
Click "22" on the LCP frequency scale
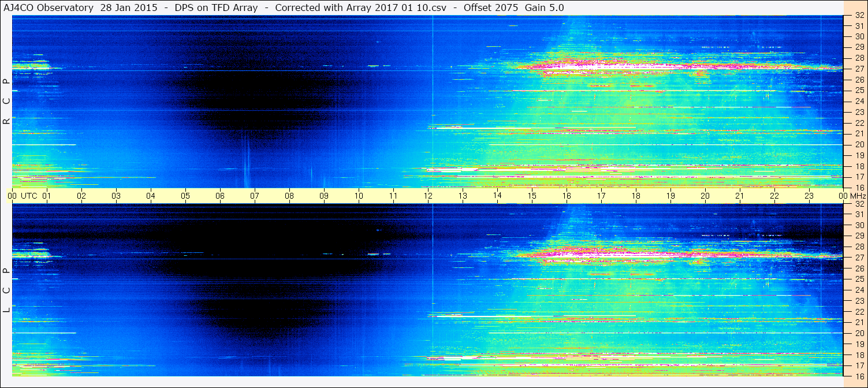coord(859,312)
